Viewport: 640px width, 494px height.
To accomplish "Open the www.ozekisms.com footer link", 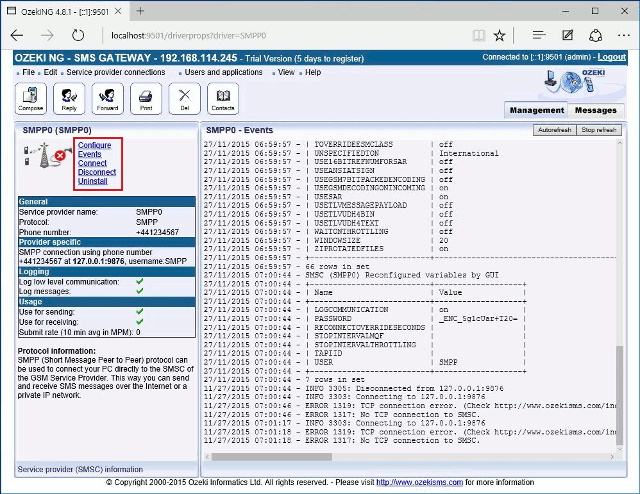I will pyautogui.click(x=419, y=483).
